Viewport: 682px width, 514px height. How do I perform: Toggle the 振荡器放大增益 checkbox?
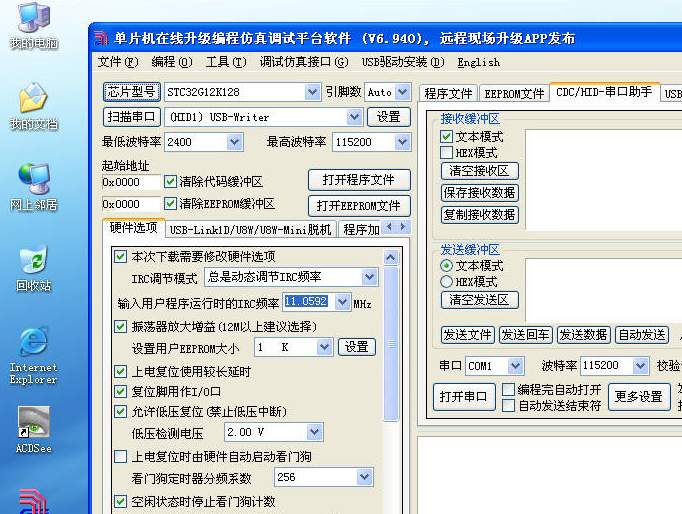(x=120, y=326)
